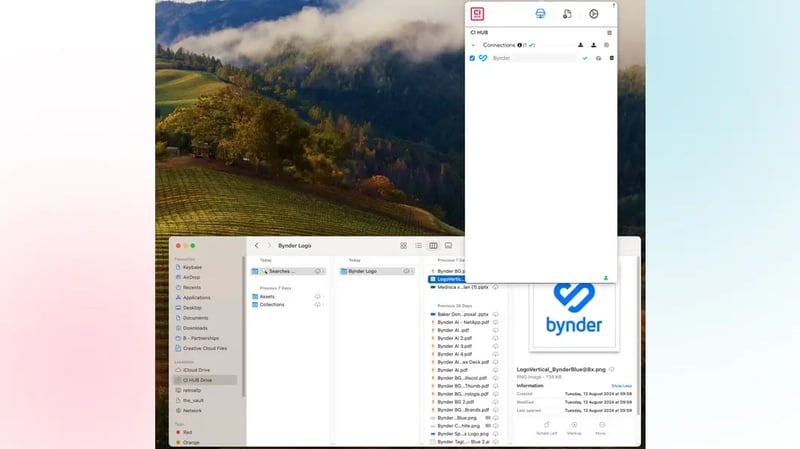Image resolution: width=800 pixels, height=449 pixels.
Task: Click cloud download icon beside Collections
Action: (317, 305)
